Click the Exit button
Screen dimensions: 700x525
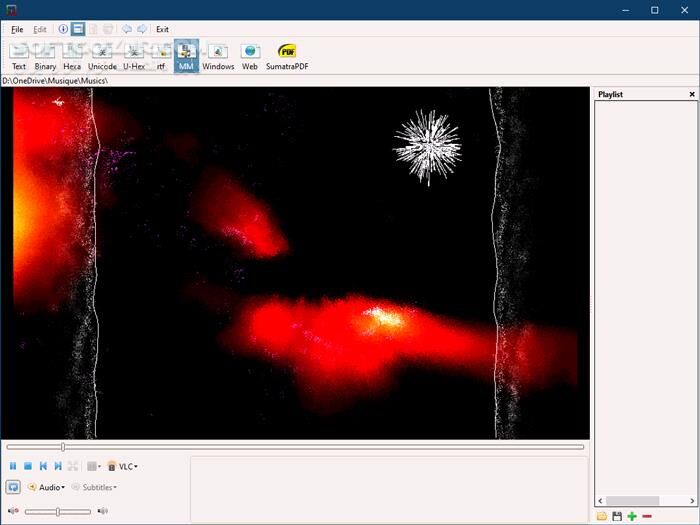162,29
